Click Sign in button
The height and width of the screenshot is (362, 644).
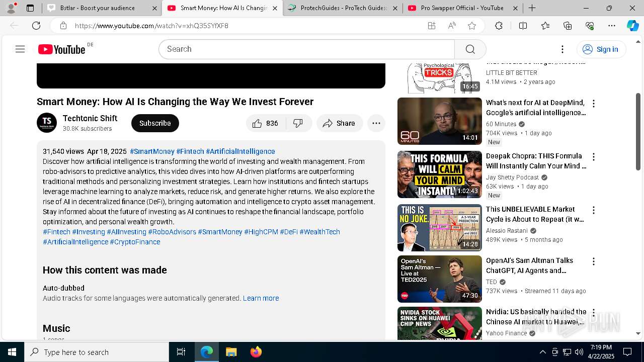601,49
